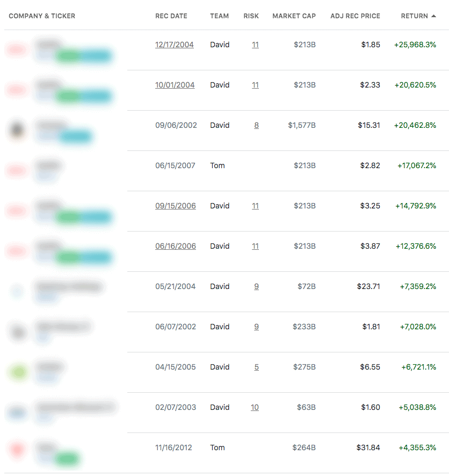Open the 10/01/2004 rec date link
Viewport: 449px width, 476px height.
174,85
